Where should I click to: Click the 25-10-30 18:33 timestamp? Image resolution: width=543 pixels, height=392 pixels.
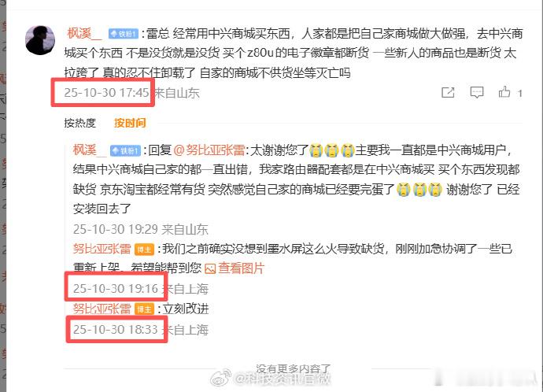(x=116, y=329)
